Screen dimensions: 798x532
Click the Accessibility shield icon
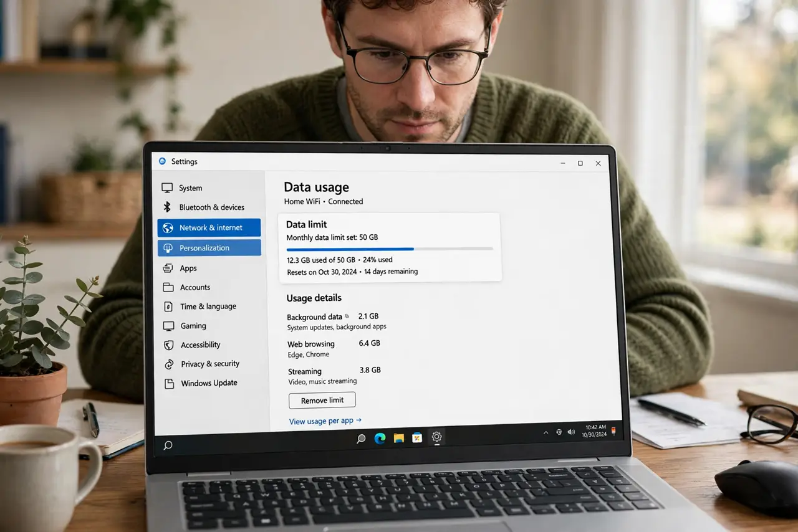tap(168, 344)
